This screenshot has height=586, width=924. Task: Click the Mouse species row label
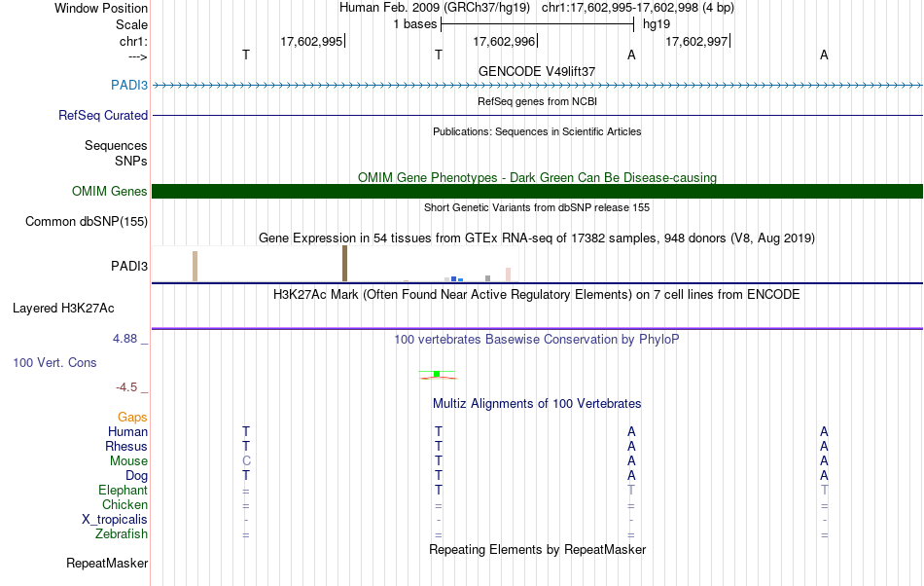tap(128, 461)
